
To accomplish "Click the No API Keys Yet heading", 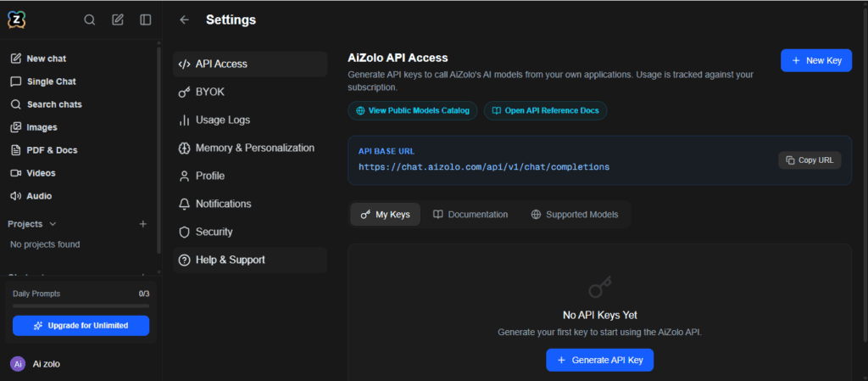I will coord(599,315).
